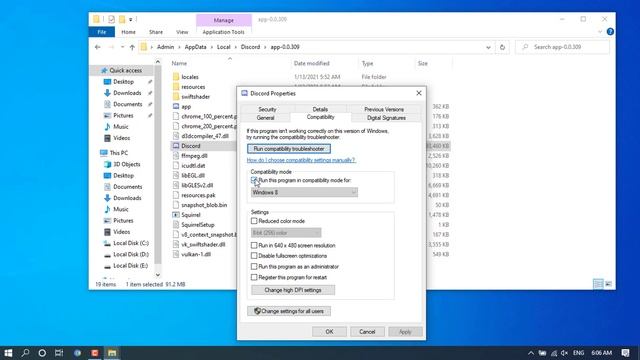Open Local Disk (C:) in navigation pane
Screen dimensions: 640x360
pos(131,243)
